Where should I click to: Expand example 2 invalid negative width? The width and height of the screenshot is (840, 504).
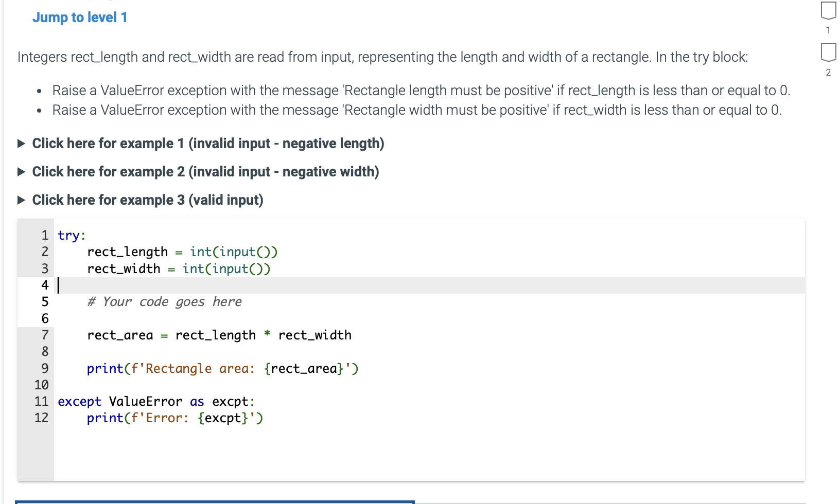[205, 172]
